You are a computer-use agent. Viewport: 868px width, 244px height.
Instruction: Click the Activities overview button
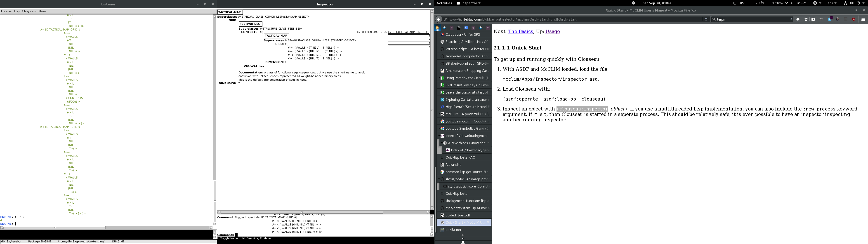(x=444, y=3)
